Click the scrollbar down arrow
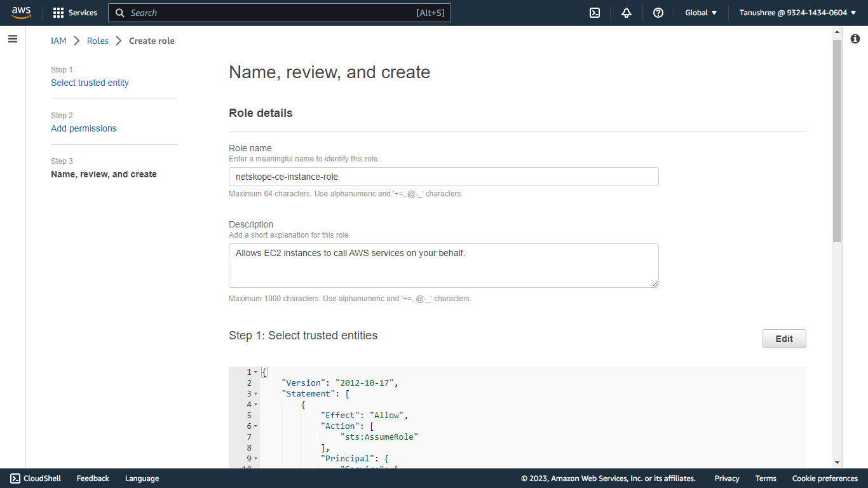Screen dimensions: 868x488 tap(837, 463)
